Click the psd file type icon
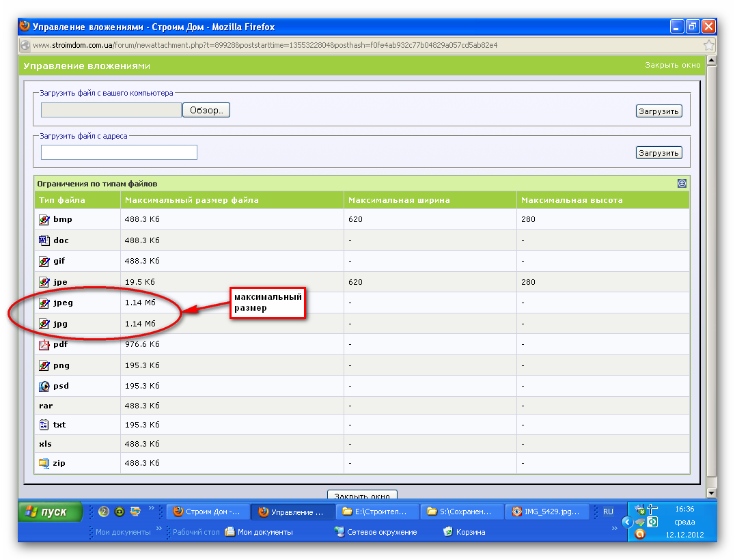This screenshot has width=735, height=560. [44, 386]
